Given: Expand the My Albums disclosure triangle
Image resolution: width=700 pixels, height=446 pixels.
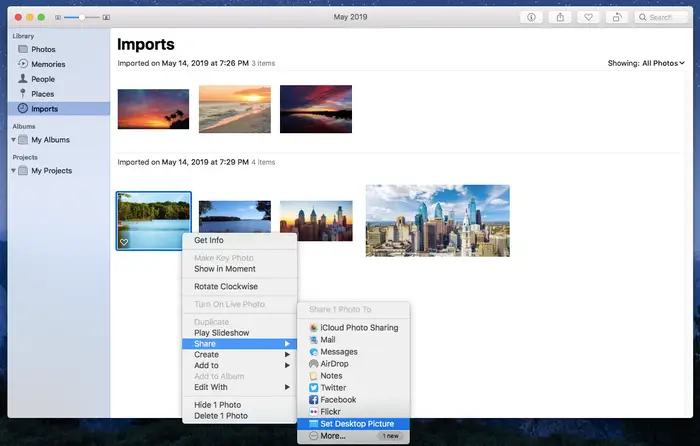Looking at the screenshot, I should [x=14, y=140].
